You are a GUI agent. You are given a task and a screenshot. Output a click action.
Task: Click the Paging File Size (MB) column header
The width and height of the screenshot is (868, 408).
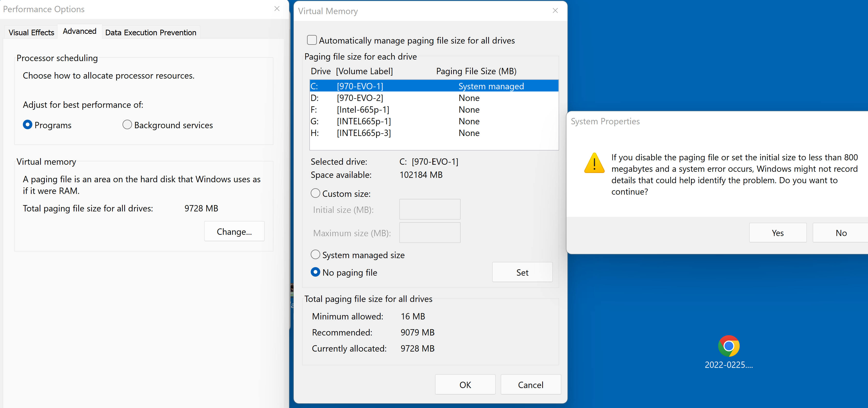[476, 71]
